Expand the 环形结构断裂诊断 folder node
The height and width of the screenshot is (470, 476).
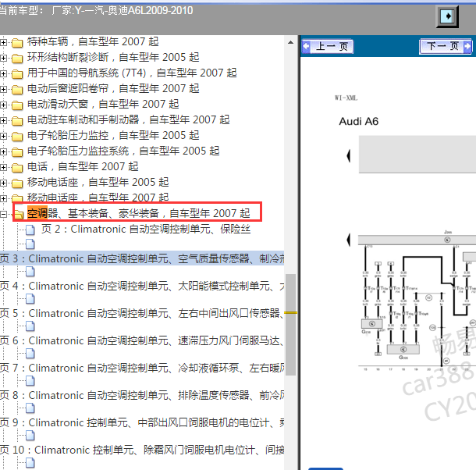point(3,58)
